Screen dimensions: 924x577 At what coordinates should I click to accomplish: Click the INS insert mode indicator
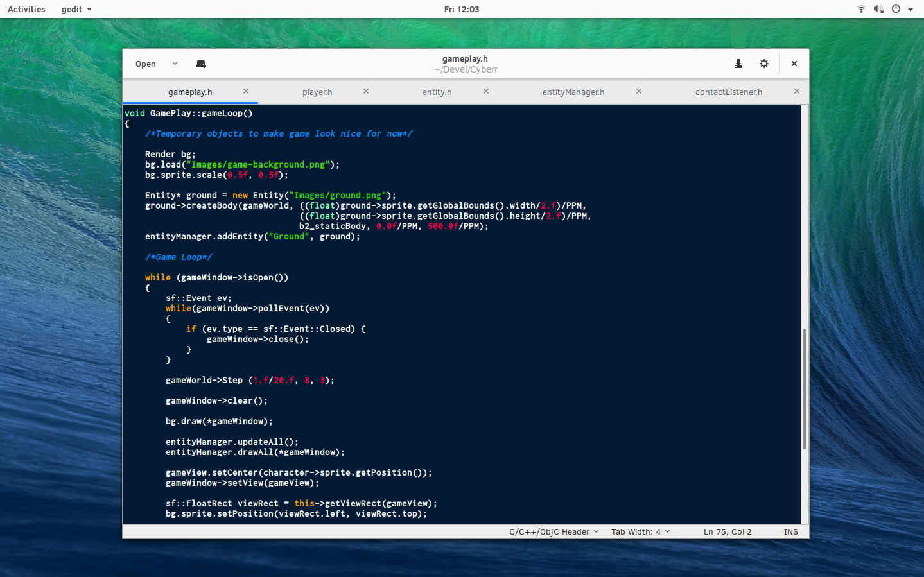point(791,532)
